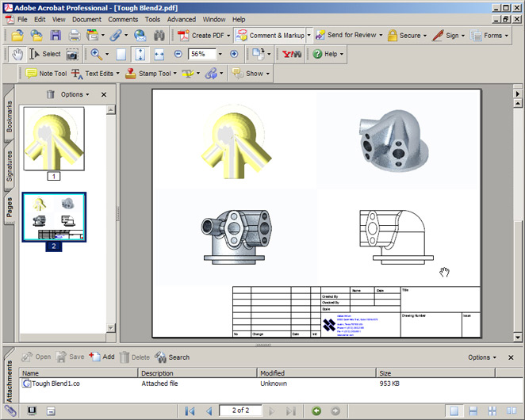Viewport: 525px width, 420px height.
Task: Click the Snapshot camera tool
Action: click(x=72, y=54)
